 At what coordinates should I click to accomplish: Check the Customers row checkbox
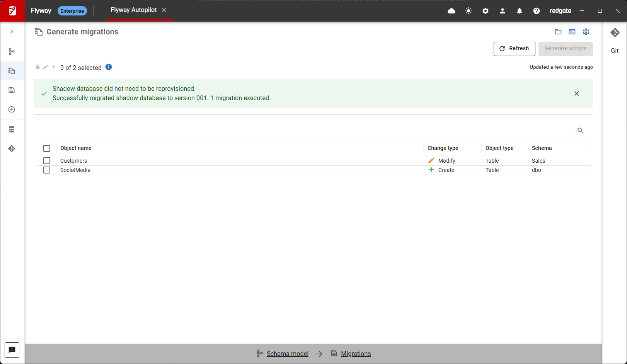pyautogui.click(x=47, y=161)
